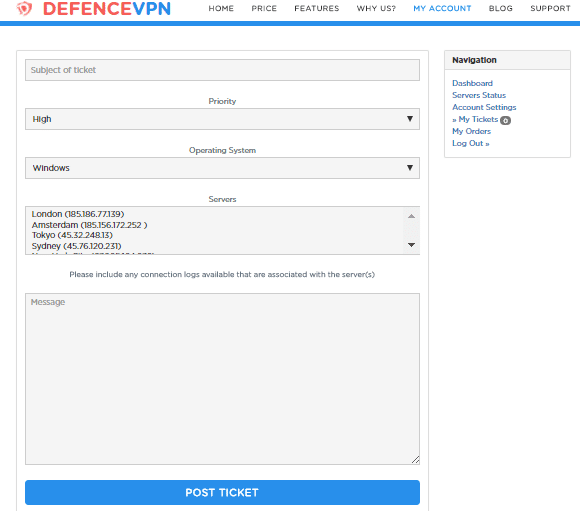Select Amsterdam (185.156.172.252) server
This screenshot has width=580, height=511.
pos(90,225)
